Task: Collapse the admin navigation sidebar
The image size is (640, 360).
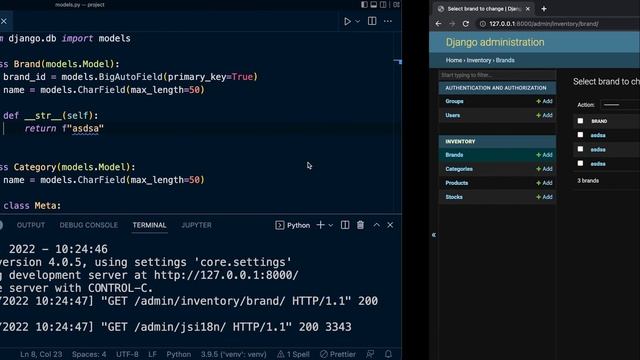Action: [433, 235]
